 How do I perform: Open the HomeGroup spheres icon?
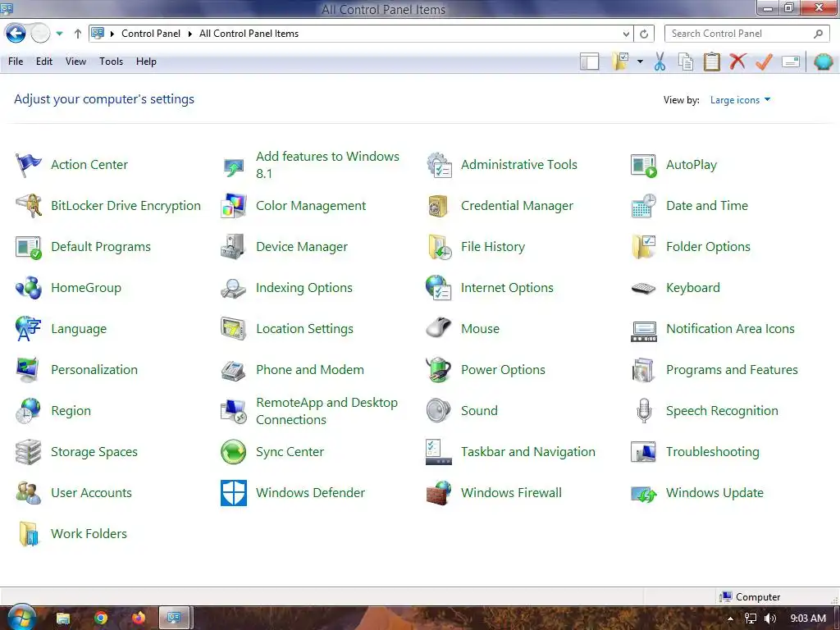click(28, 288)
